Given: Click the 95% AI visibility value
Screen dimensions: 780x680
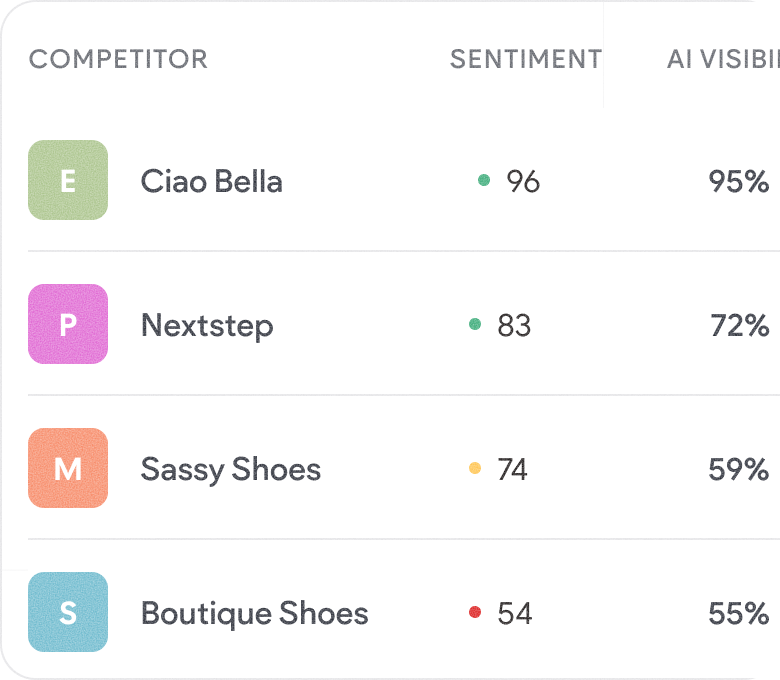Looking at the screenshot, I should tap(739, 181).
